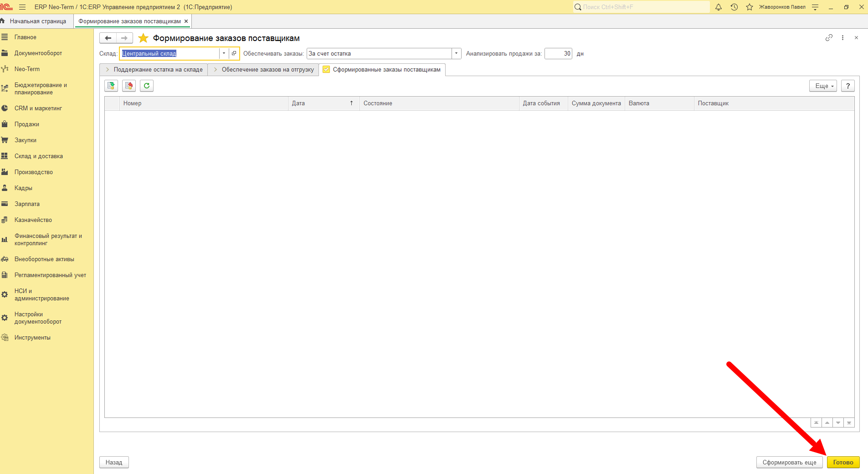Open the Еще dropdown menu

click(x=823, y=86)
